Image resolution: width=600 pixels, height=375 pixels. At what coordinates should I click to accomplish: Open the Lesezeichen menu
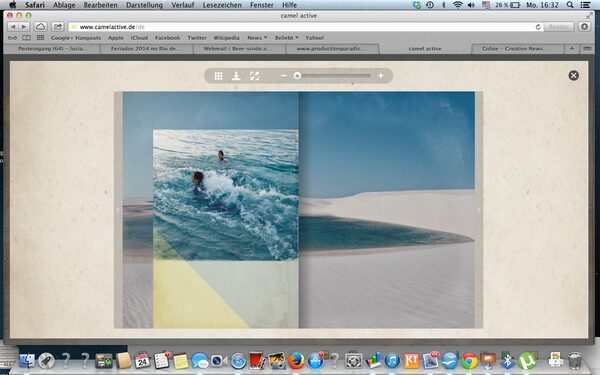point(222,5)
